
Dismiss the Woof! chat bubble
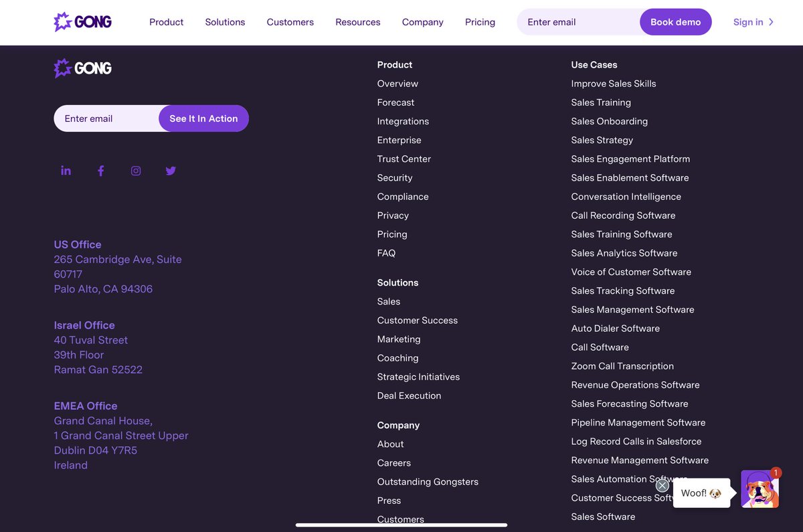coord(662,485)
